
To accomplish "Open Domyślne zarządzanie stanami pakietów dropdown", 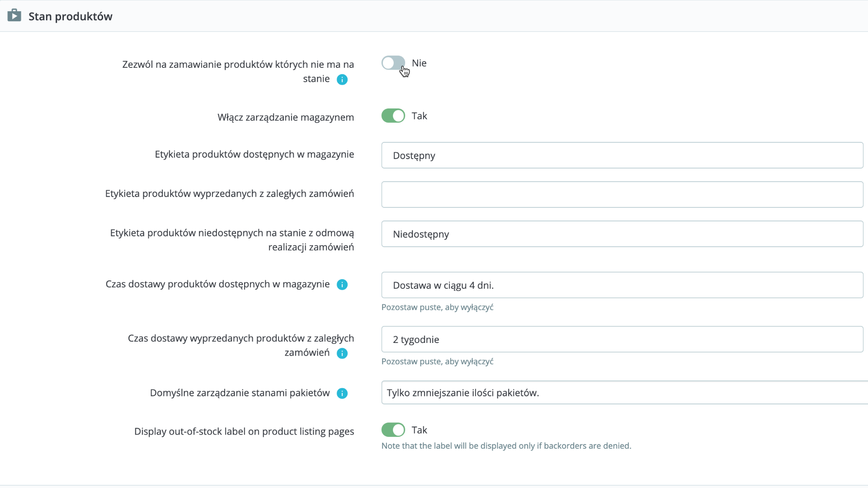I will (x=624, y=393).
